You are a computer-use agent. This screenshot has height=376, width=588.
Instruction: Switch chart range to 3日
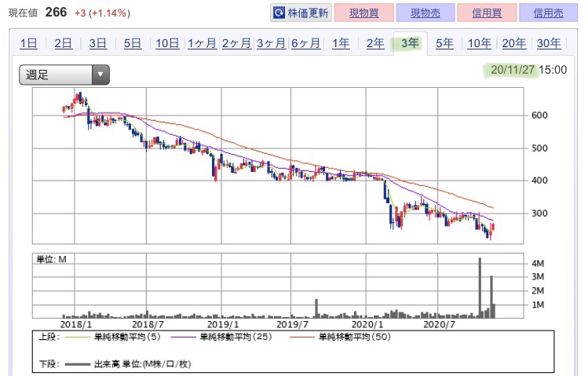pos(98,43)
